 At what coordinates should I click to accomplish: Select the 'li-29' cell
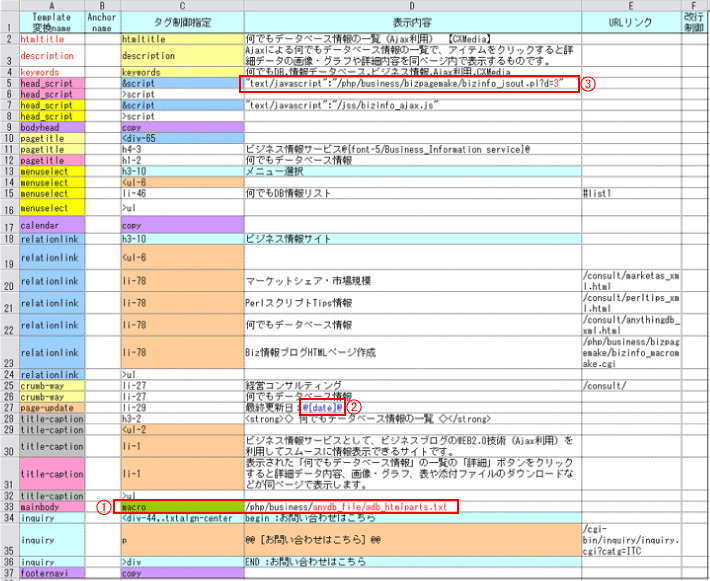(182, 408)
